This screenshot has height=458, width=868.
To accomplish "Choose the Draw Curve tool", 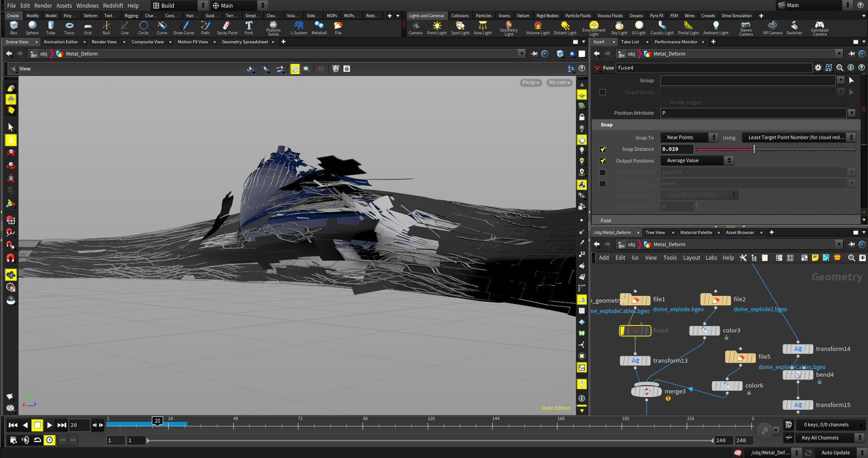I will click(x=184, y=28).
